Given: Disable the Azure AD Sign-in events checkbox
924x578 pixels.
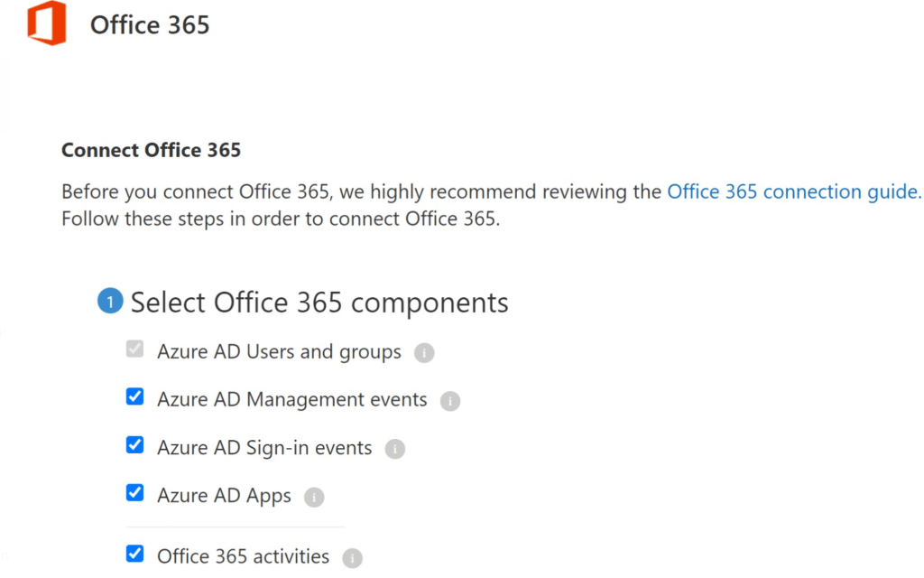Looking at the screenshot, I should 135,444.
